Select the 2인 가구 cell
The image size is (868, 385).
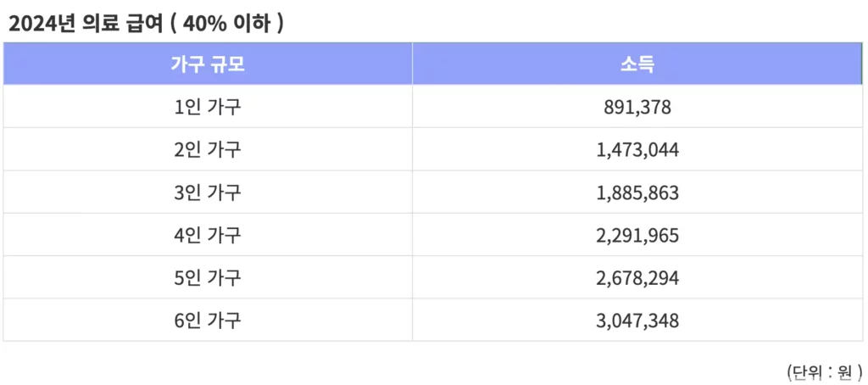[208, 149]
